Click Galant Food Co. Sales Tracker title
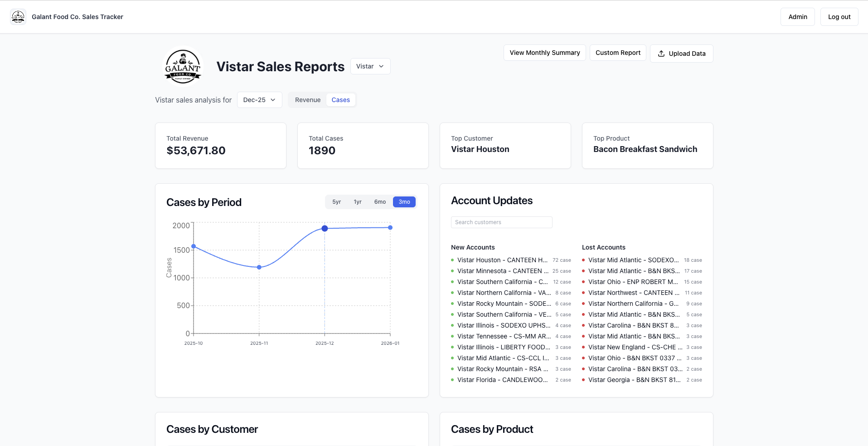 [78, 17]
